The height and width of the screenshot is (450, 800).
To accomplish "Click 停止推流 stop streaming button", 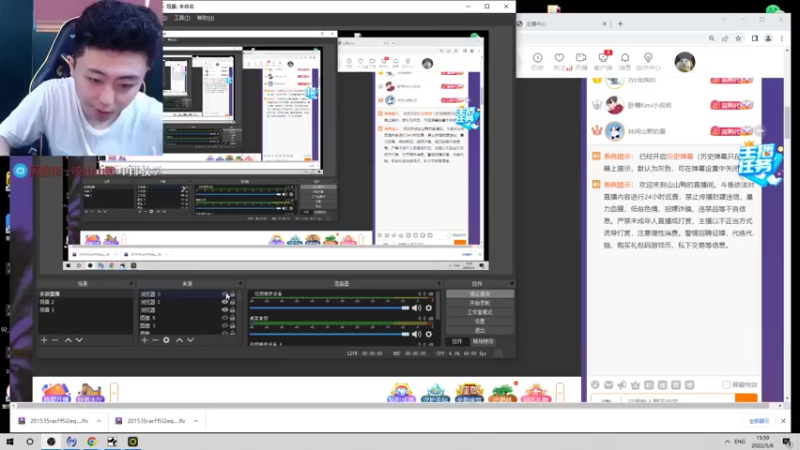I will coord(480,294).
